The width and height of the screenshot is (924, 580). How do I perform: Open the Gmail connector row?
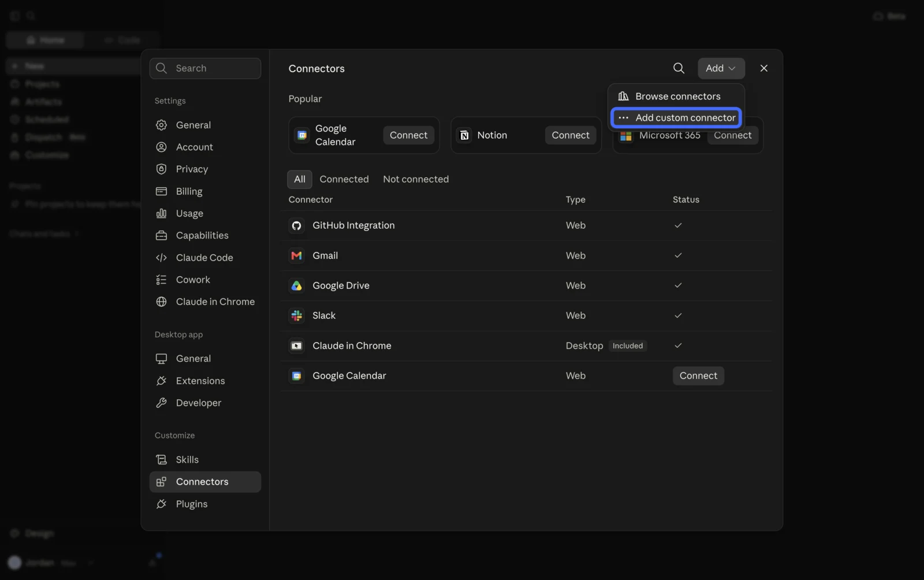(x=526, y=256)
